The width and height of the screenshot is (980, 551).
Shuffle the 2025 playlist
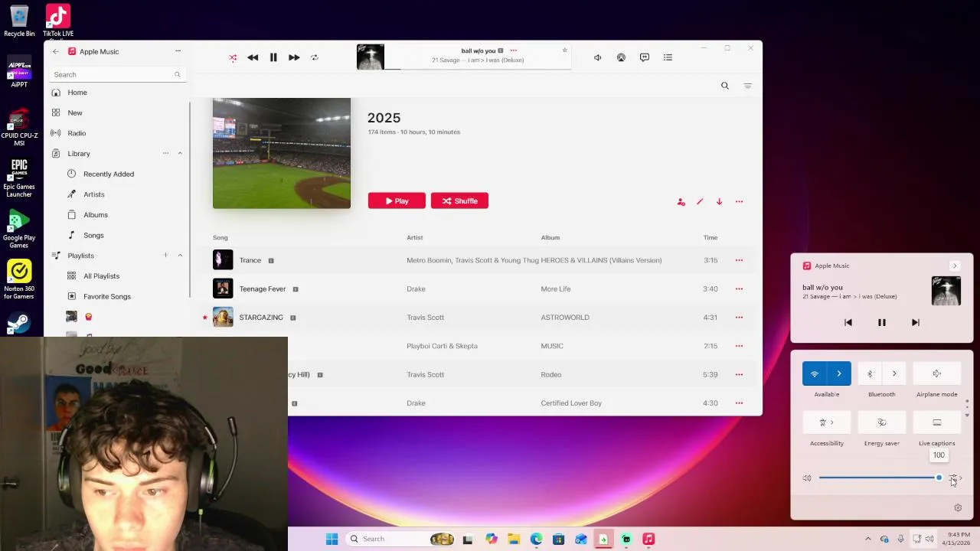pos(459,201)
